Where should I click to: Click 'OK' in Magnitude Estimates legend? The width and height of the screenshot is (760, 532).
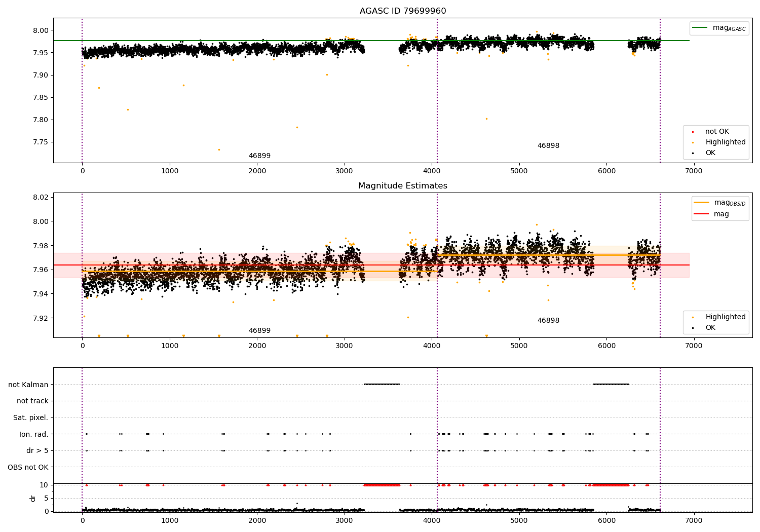[x=710, y=328]
